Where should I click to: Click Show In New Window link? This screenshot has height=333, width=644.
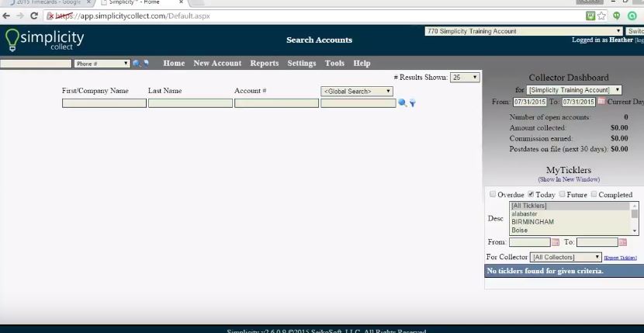(569, 179)
